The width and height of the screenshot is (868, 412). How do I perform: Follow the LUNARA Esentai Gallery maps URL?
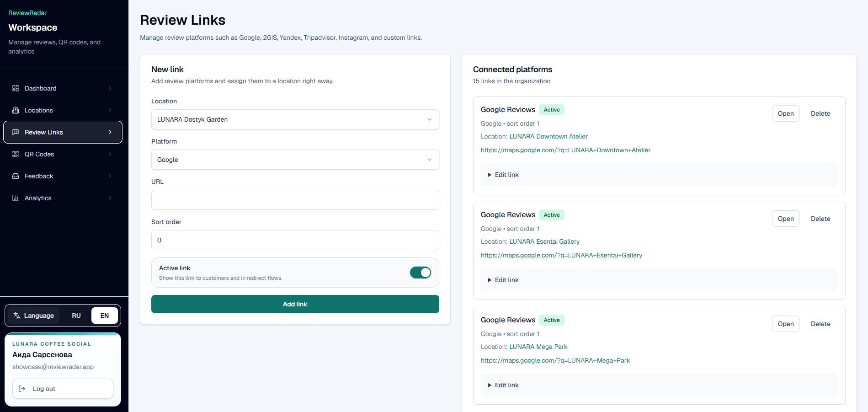[x=561, y=255]
